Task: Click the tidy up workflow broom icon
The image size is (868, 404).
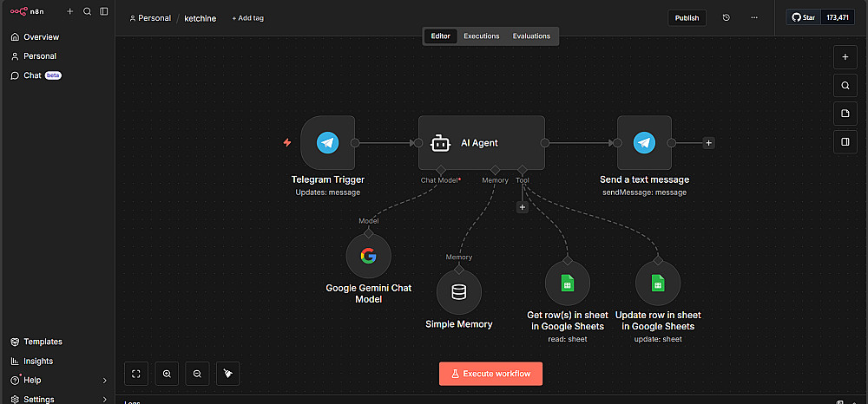Action: pos(227,374)
